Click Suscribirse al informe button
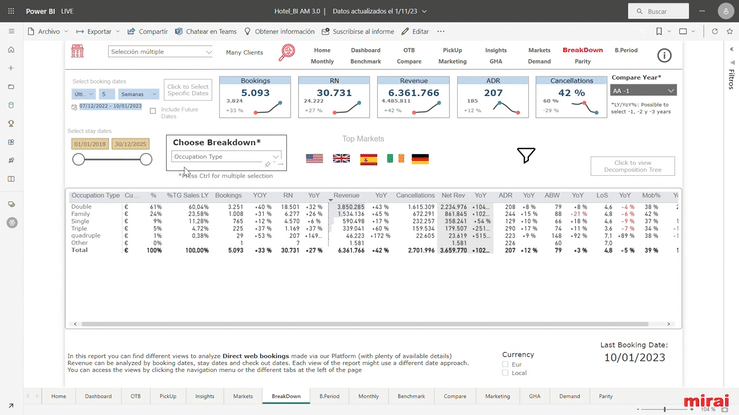739x415 pixels. point(358,32)
